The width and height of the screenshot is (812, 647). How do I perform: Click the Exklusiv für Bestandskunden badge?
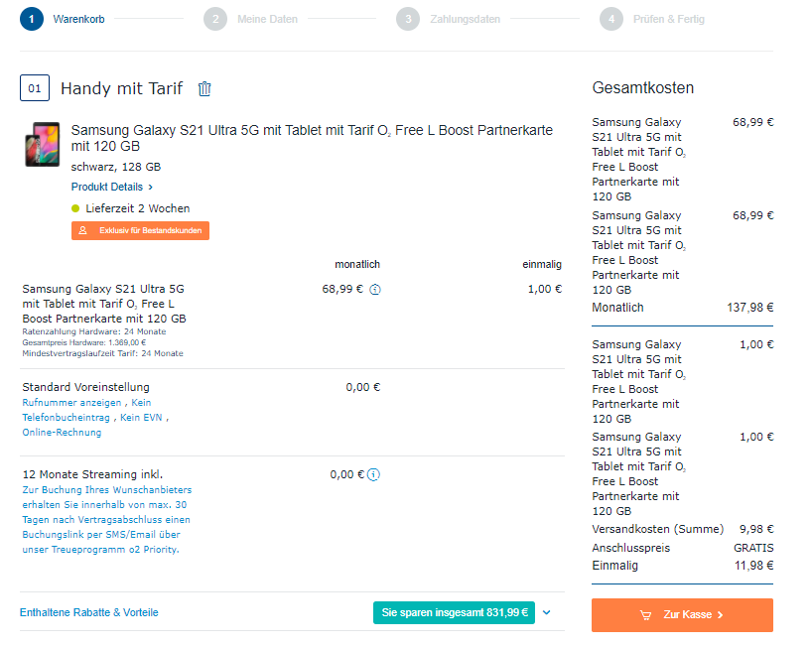(x=140, y=231)
